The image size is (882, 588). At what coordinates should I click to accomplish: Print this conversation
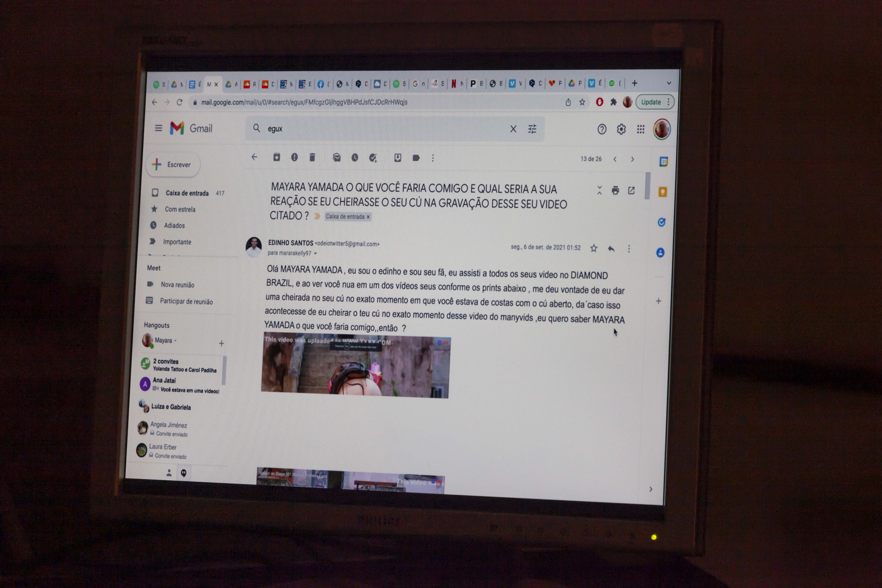(615, 191)
